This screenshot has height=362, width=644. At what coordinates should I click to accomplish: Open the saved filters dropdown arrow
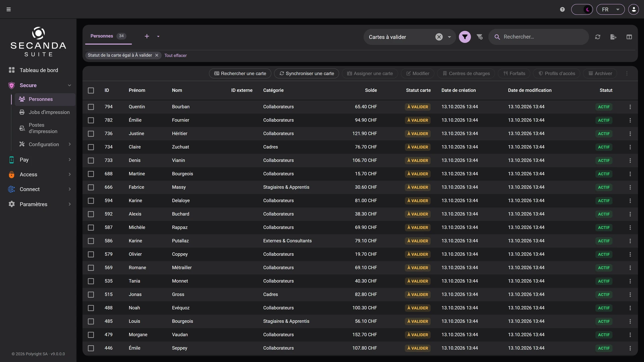[449, 37]
